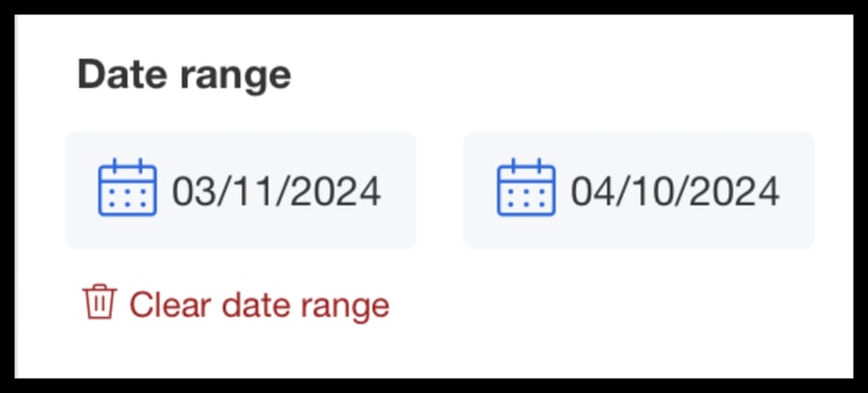The width and height of the screenshot is (868, 393).
Task: Expand the first date range selector
Action: pyautogui.click(x=240, y=191)
